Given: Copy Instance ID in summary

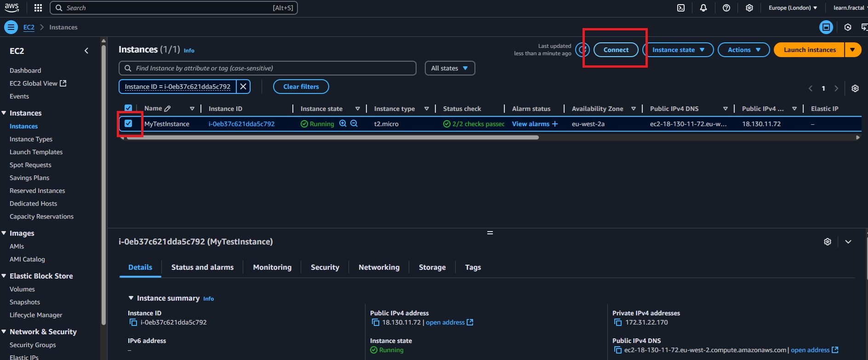Looking at the screenshot, I should tap(133, 323).
